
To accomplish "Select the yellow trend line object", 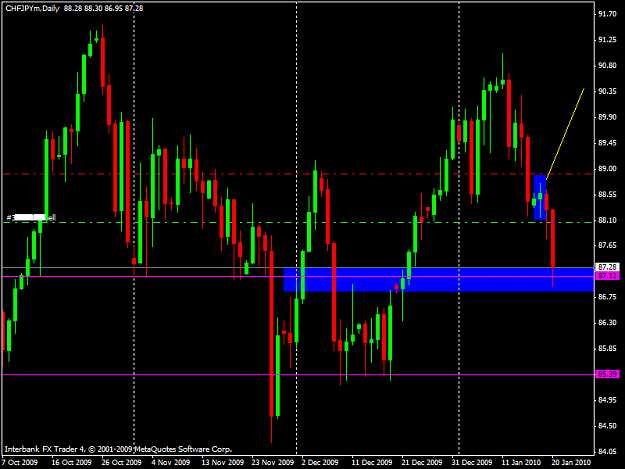I will (565, 133).
